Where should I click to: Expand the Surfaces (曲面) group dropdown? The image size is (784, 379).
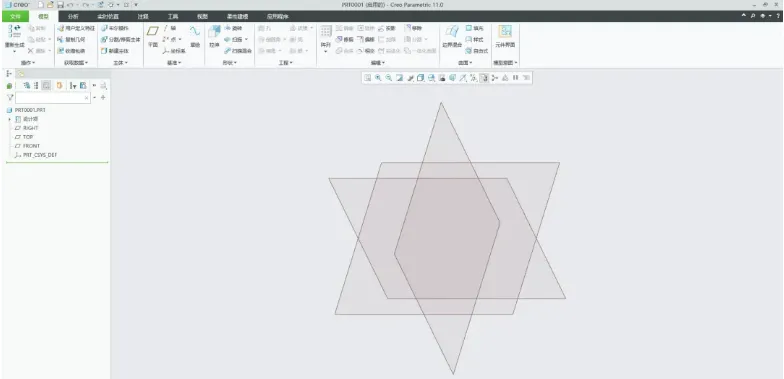(465, 63)
